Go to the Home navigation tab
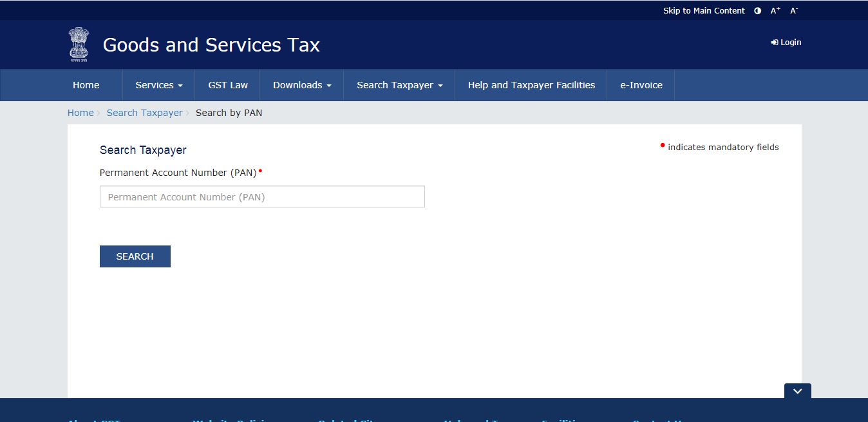Viewport: 868px width, 422px height. click(x=86, y=85)
